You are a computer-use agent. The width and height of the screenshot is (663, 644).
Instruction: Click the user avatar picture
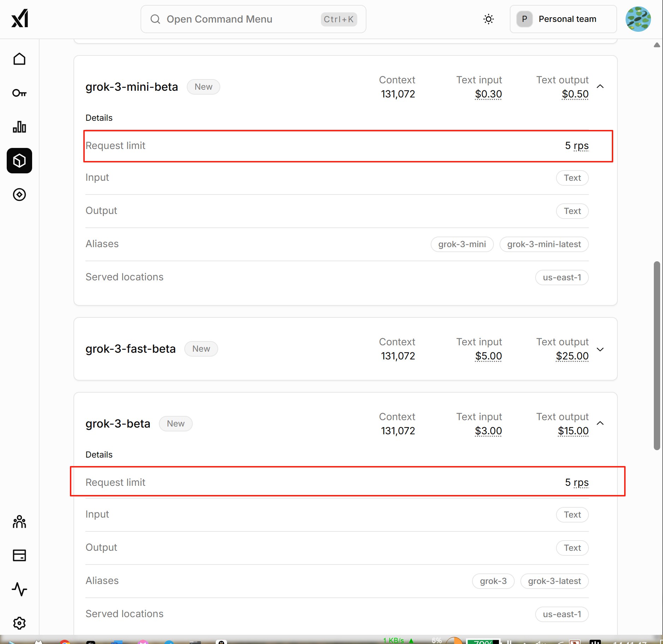point(638,19)
